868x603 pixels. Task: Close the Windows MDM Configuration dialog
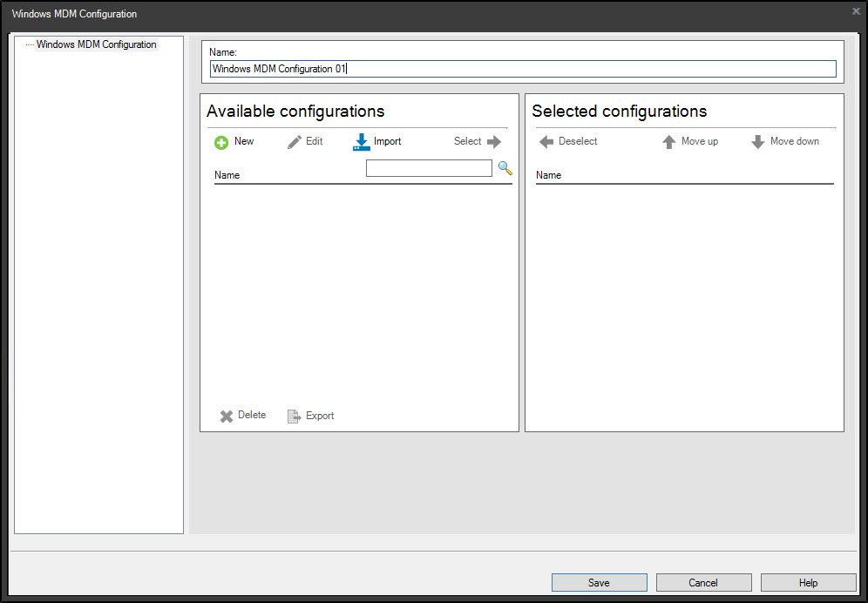point(856,10)
